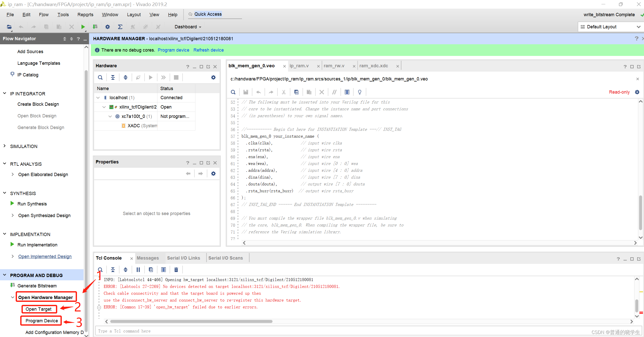Click the search icon in Tcl Console toolbar
644x337 pixels.
(100, 269)
